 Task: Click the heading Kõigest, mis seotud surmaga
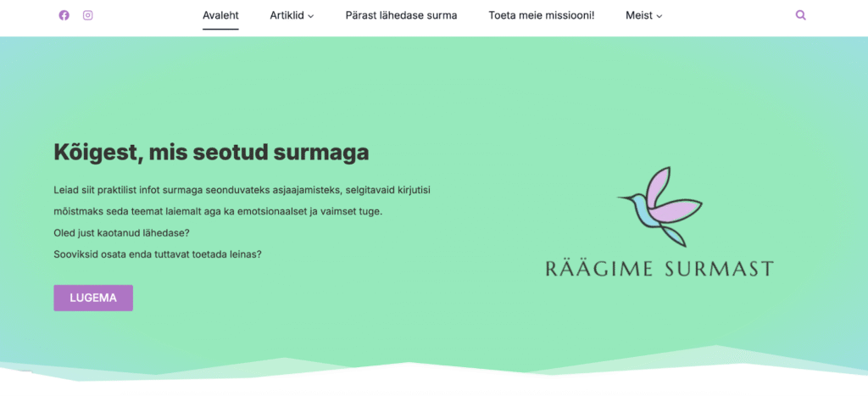coord(211,153)
